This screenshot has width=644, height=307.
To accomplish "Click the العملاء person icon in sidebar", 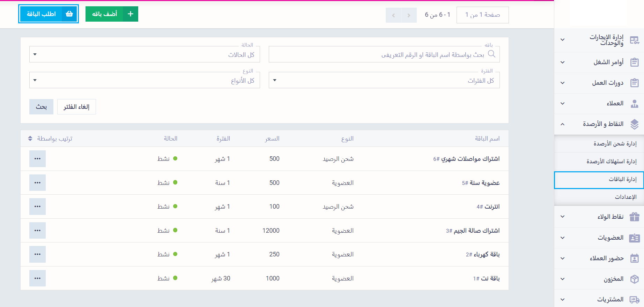I will [x=634, y=104].
